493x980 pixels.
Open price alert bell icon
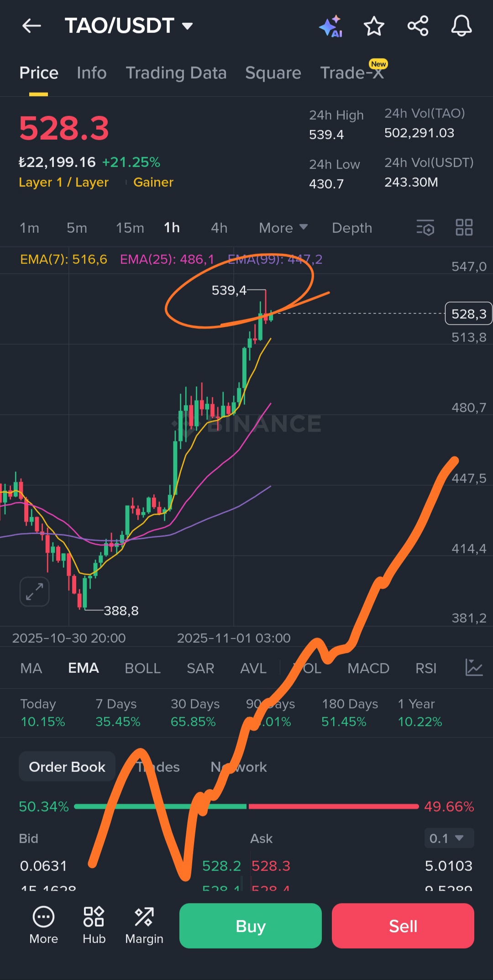click(461, 26)
